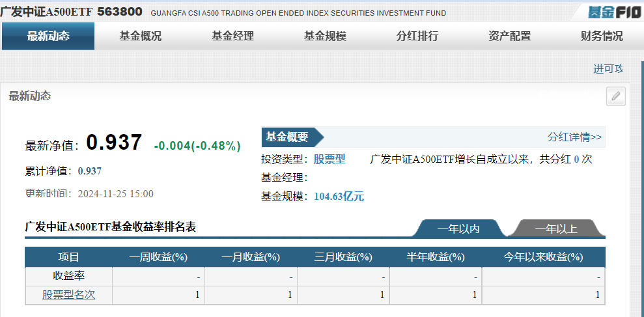Image resolution: width=644 pixels, height=317 pixels.
Task: Click the 广发中证A500ETF title text
Action: [46, 12]
